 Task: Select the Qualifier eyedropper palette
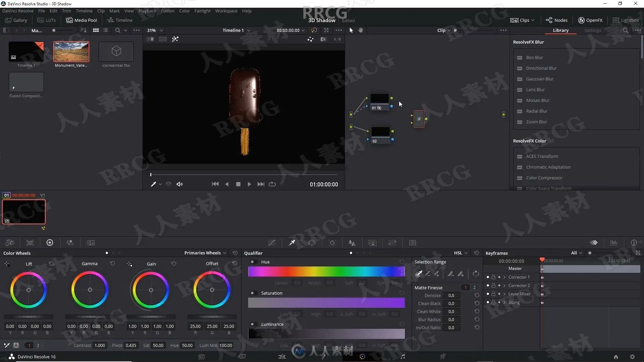click(x=292, y=243)
